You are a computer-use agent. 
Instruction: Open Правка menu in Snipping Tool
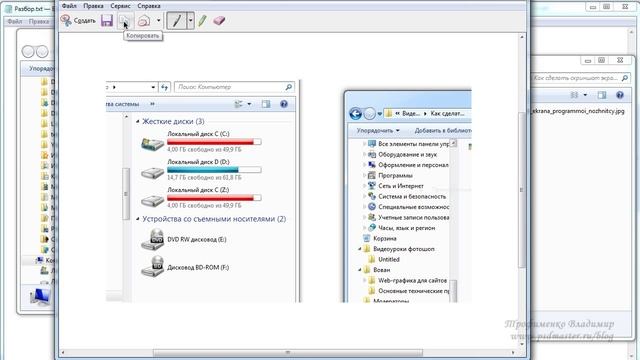pos(93,6)
